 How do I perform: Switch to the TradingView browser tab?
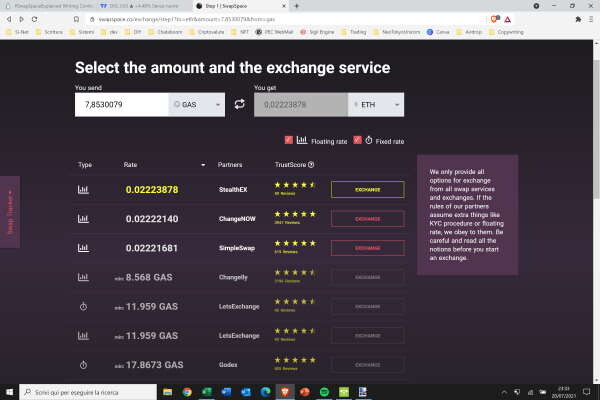point(143,6)
